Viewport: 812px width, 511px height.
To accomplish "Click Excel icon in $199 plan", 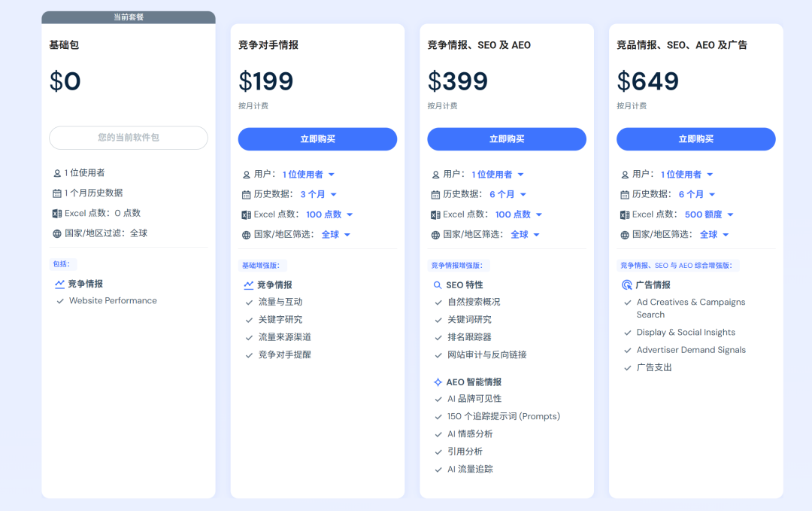I will click(247, 215).
